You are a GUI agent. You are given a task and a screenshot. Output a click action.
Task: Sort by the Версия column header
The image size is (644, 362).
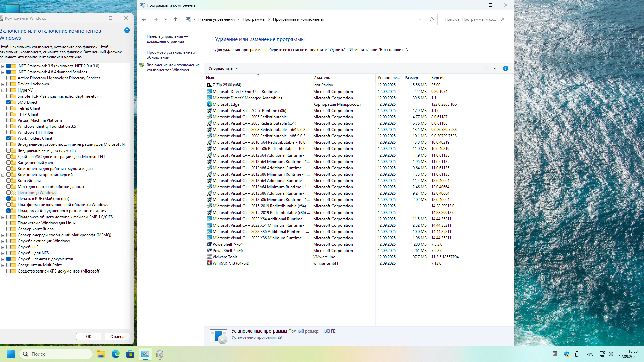coord(450,78)
